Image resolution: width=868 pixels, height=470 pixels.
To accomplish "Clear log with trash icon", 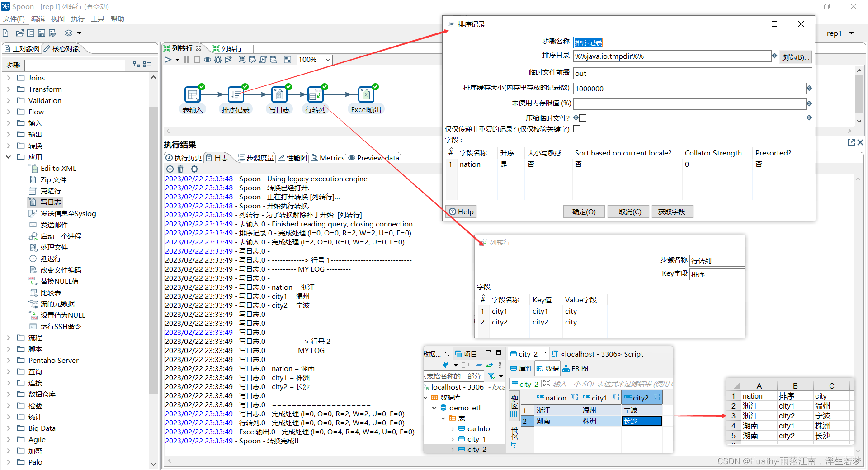I will pyautogui.click(x=180, y=169).
